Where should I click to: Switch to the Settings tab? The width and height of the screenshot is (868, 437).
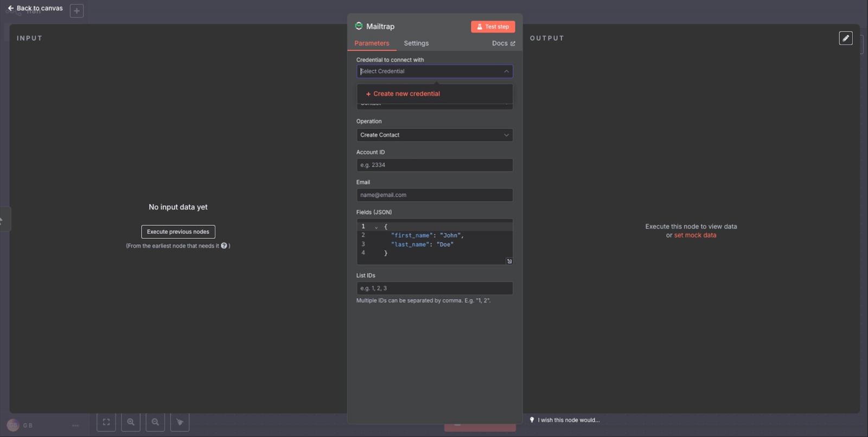[416, 43]
